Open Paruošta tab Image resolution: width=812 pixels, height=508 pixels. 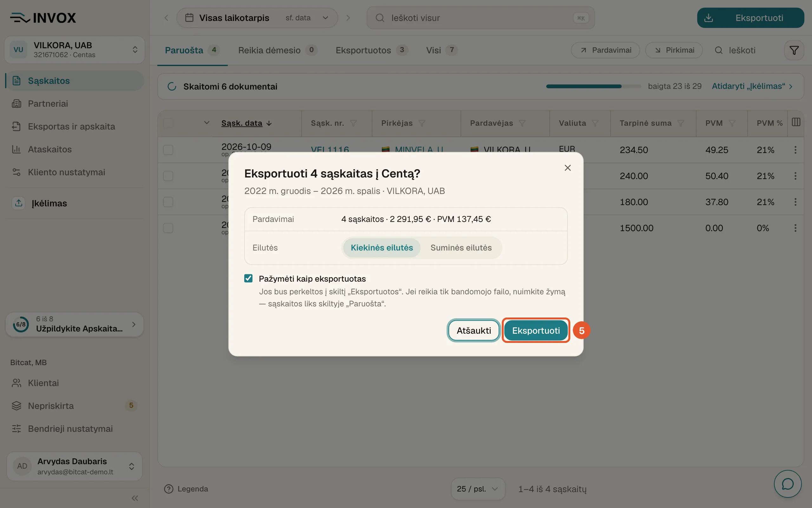coord(192,50)
